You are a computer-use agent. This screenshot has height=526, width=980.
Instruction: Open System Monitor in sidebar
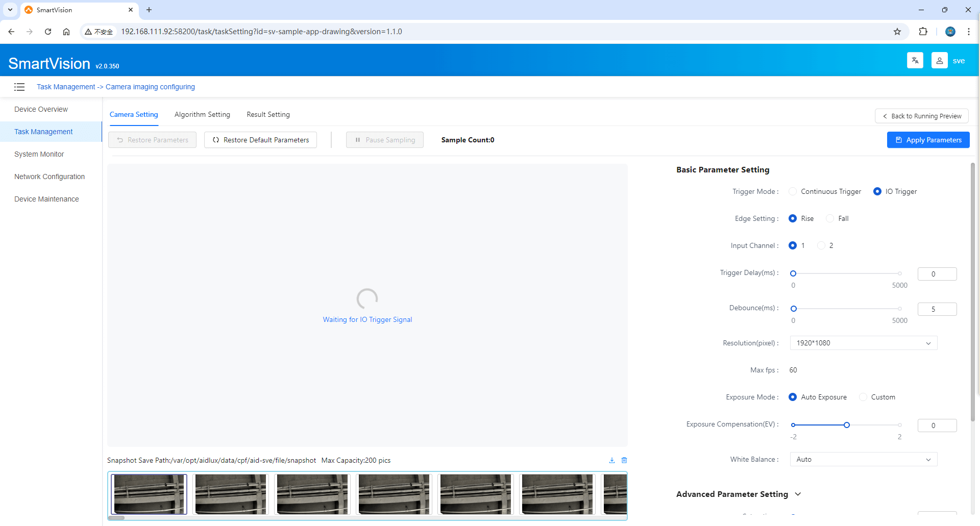tap(51, 154)
